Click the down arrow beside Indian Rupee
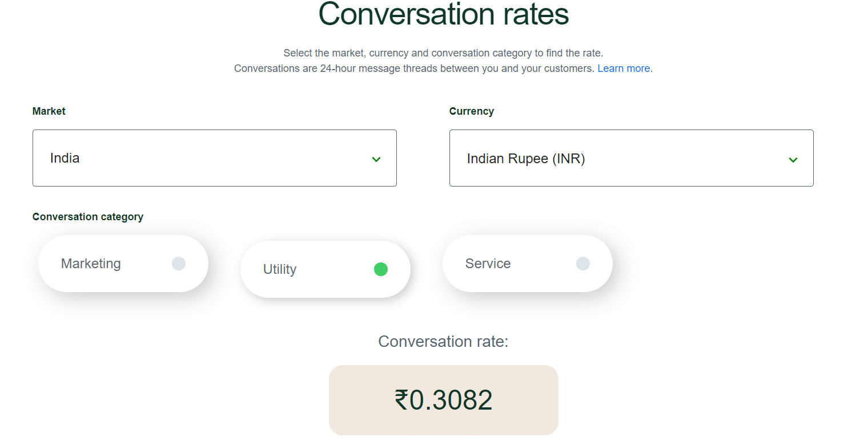This screenshot has height=441, width=868. click(793, 160)
